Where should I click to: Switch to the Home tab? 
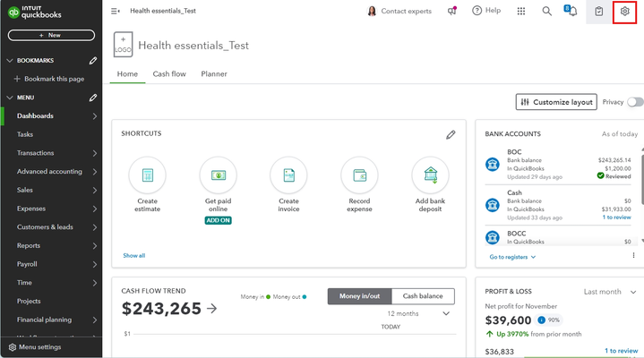[x=127, y=74]
